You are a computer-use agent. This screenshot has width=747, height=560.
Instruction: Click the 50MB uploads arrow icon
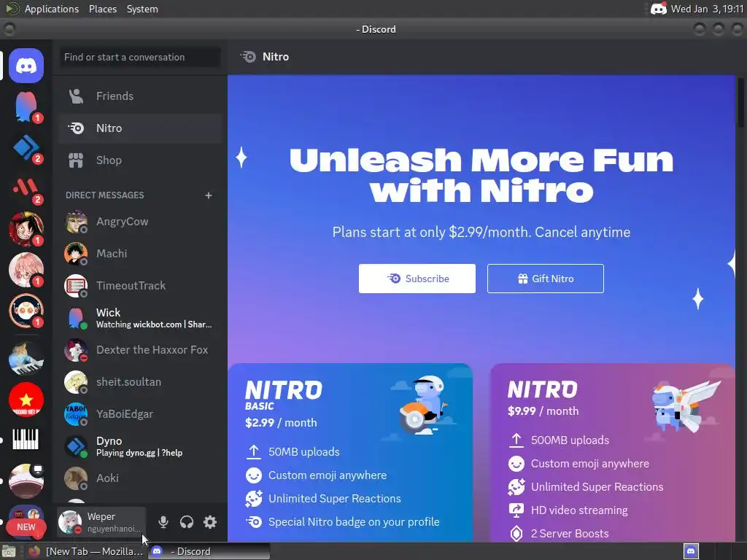pyautogui.click(x=254, y=452)
